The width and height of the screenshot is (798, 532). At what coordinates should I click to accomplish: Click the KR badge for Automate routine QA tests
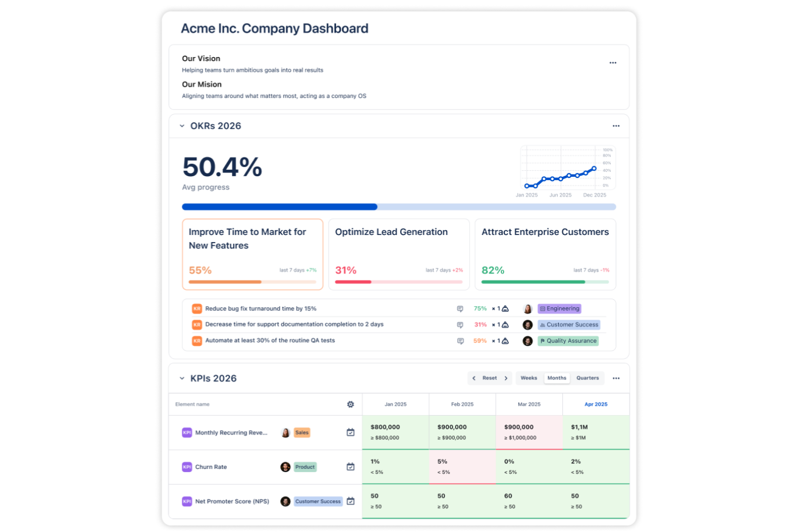tap(197, 341)
